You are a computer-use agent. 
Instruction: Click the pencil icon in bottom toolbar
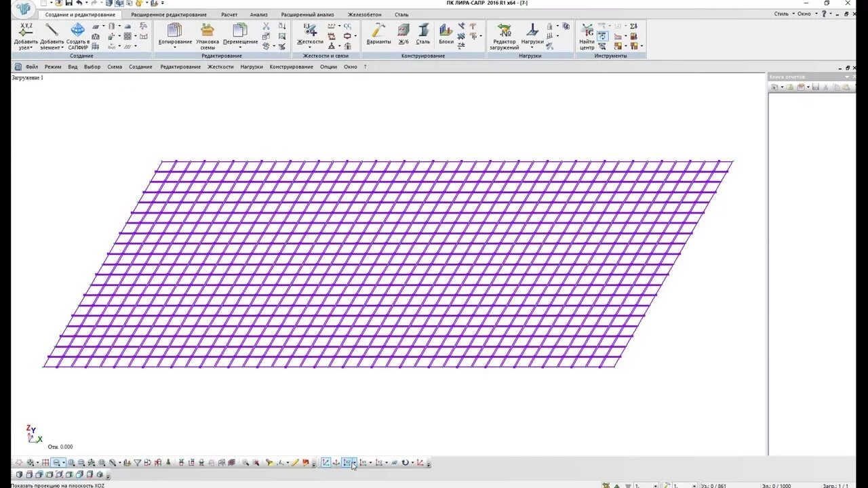295,463
